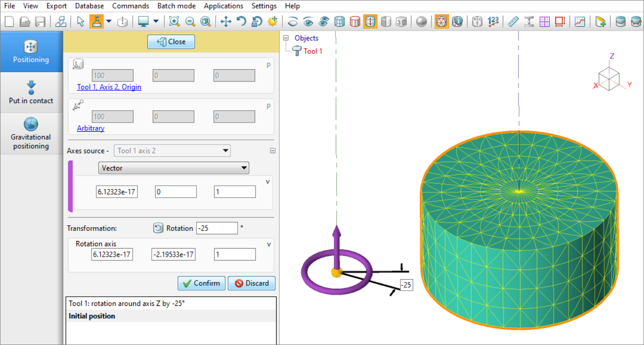Collapse the Objects tree node

coord(286,38)
